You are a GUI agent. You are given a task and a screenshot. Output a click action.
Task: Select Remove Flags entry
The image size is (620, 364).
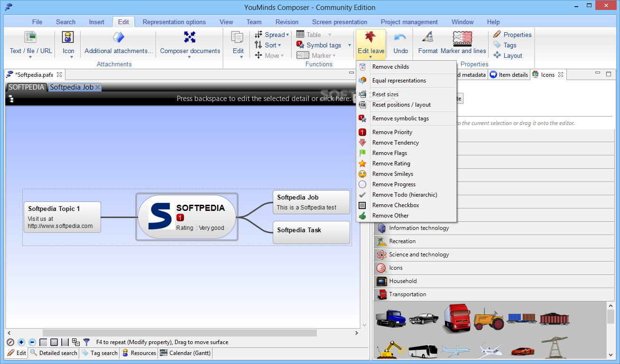pyautogui.click(x=406, y=153)
